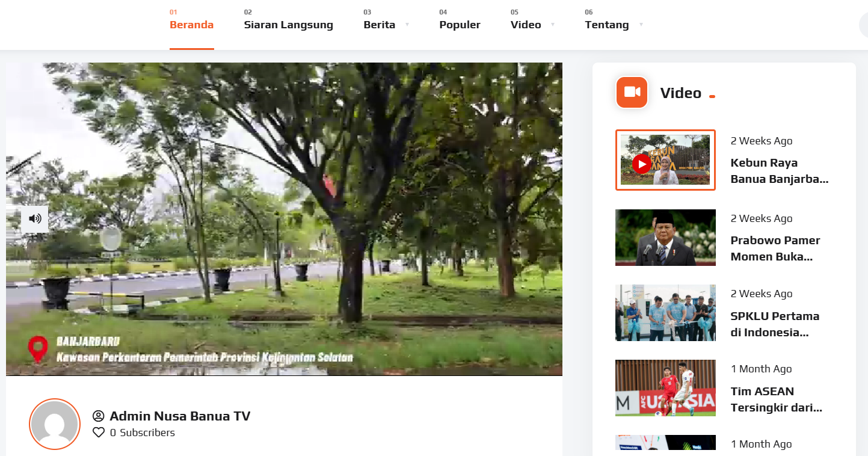Open the SPKLU ribbon-cutting thumbnail
868x456 pixels.
click(x=665, y=313)
